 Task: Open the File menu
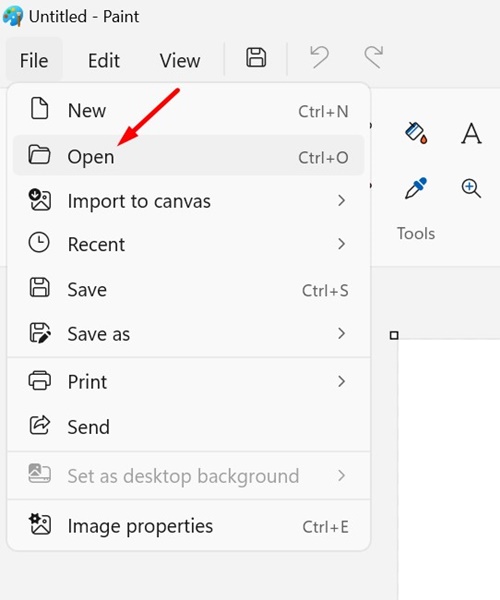tap(34, 60)
